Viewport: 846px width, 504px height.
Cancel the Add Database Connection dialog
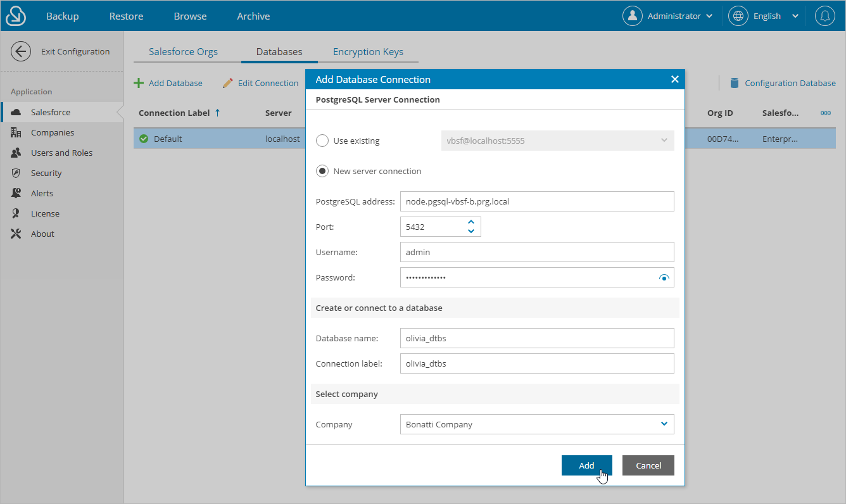648,465
